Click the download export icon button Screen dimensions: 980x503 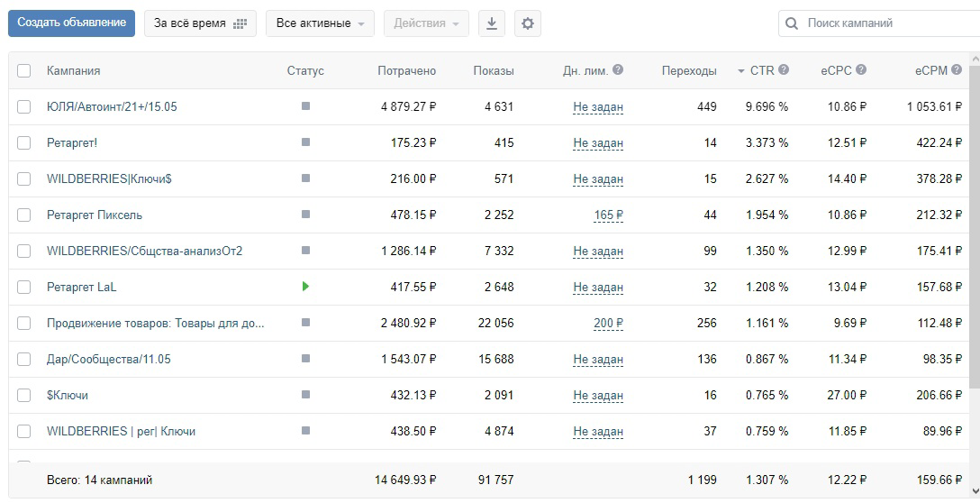pyautogui.click(x=492, y=23)
